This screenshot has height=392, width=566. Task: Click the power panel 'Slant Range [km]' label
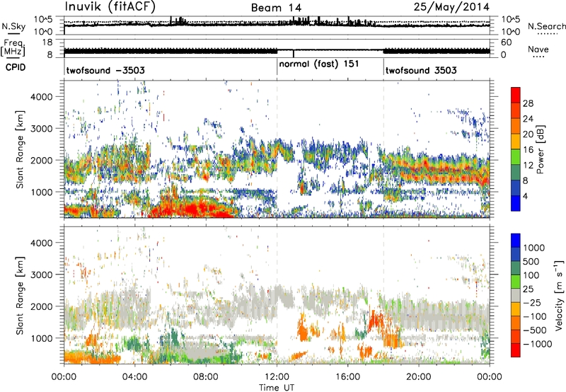click(x=20, y=149)
